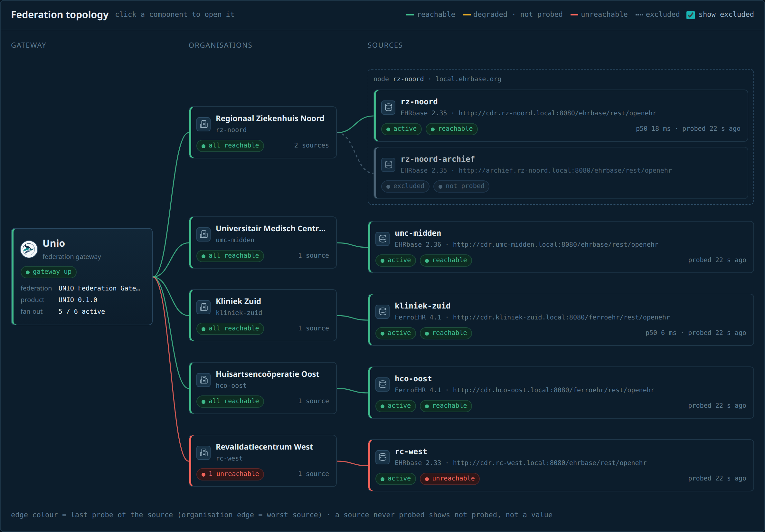Click the excluded badge on rz-noord-archief

point(405,186)
